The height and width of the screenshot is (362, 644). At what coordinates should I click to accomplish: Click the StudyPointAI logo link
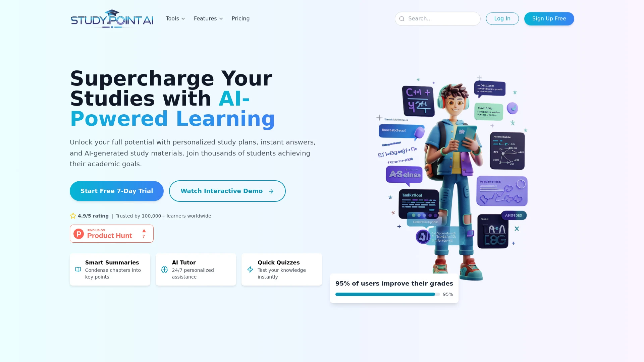111,18
